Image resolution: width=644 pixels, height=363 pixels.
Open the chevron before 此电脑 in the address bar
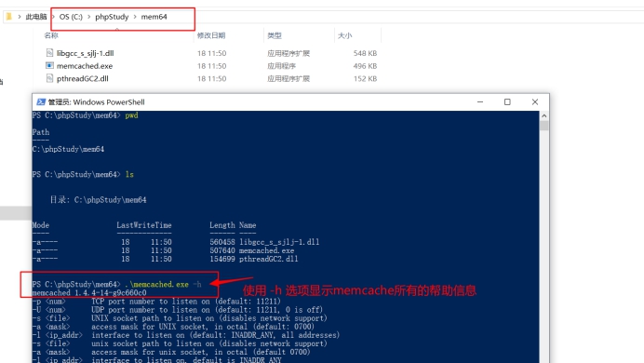coord(19,17)
